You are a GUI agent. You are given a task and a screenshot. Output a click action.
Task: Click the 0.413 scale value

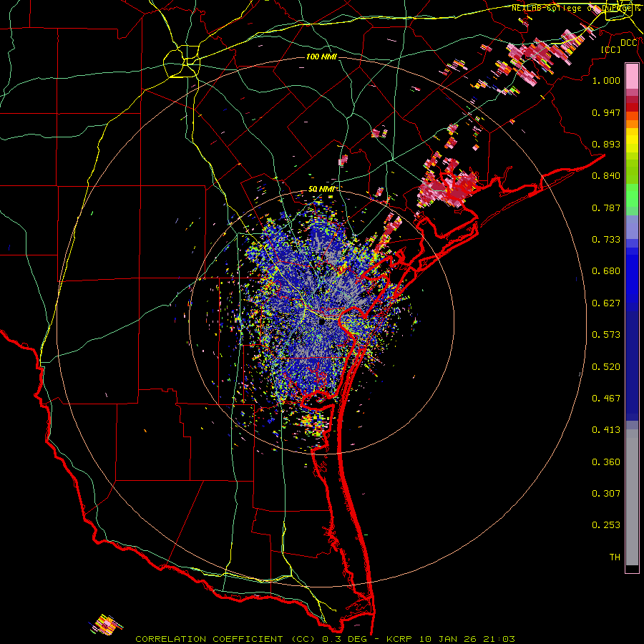pos(606,430)
